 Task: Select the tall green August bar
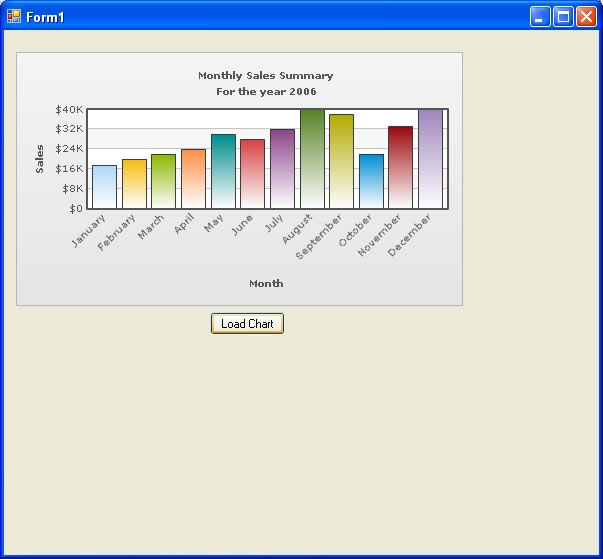tap(312, 159)
